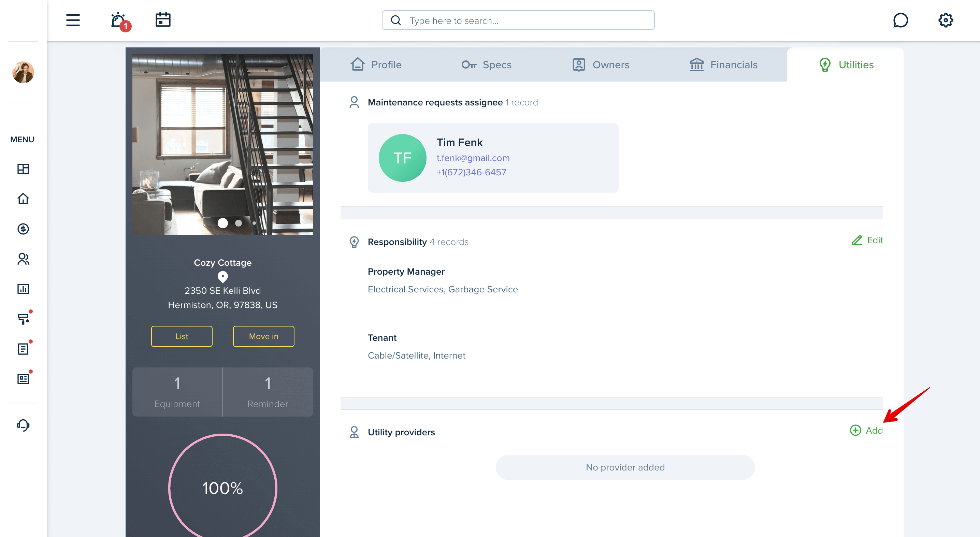This screenshot has height=537, width=980.
Task: Click the Utility providers person icon
Action: pyautogui.click(x=354, y=432)
